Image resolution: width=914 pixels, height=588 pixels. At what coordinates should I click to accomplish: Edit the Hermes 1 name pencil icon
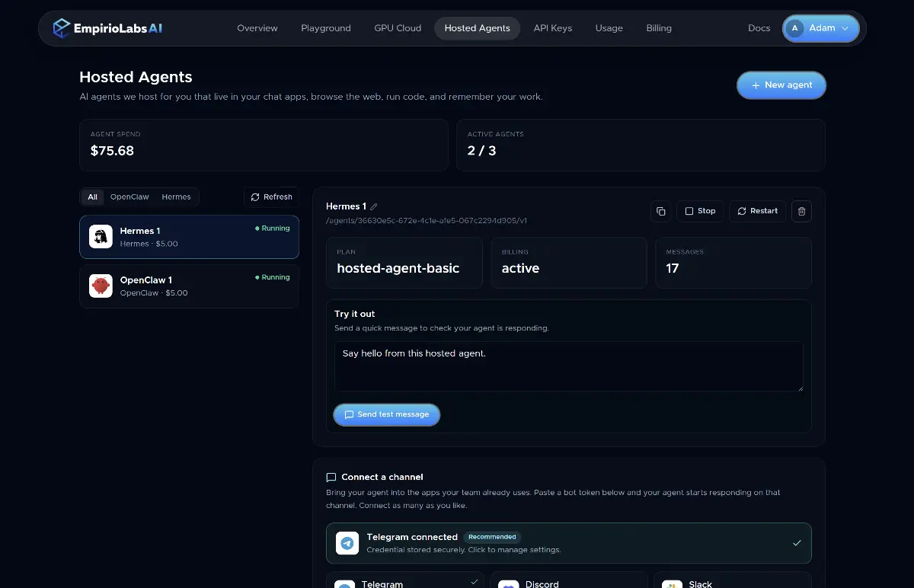374,206
